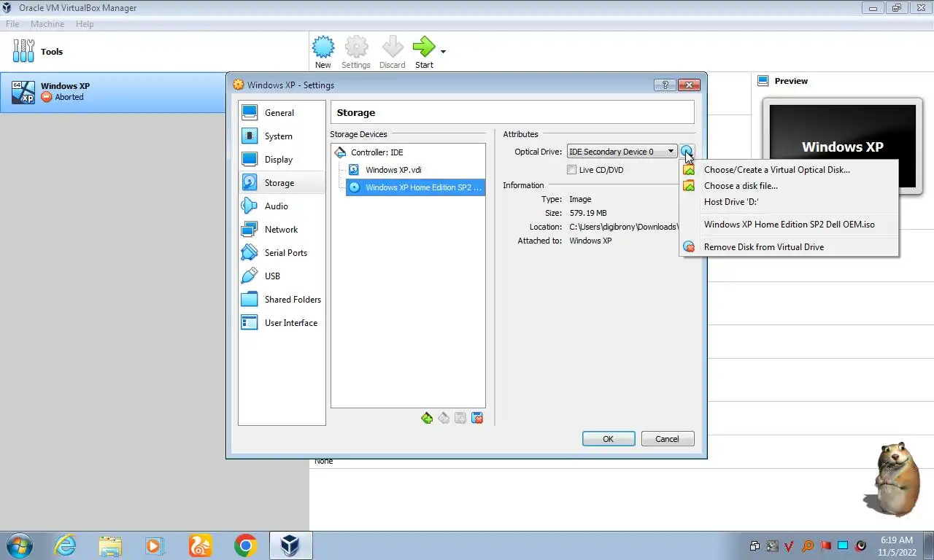Open the Shared Folders settings category
This screenshot has width=934, height=560.
pos(282,299)
